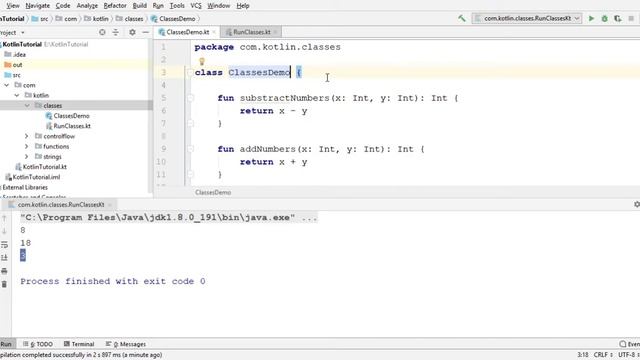
Task: Select ClassesDemo file in project tree
Action: click(67, 116)
